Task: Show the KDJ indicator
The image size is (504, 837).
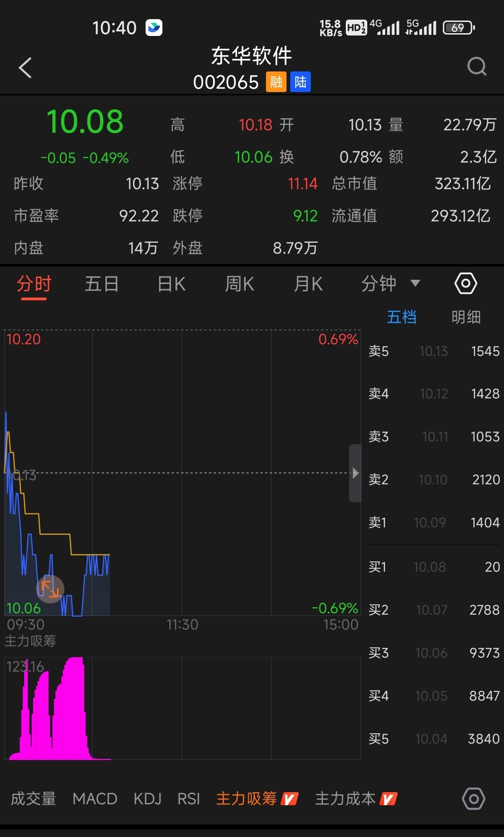Action: tap(147, 799)
